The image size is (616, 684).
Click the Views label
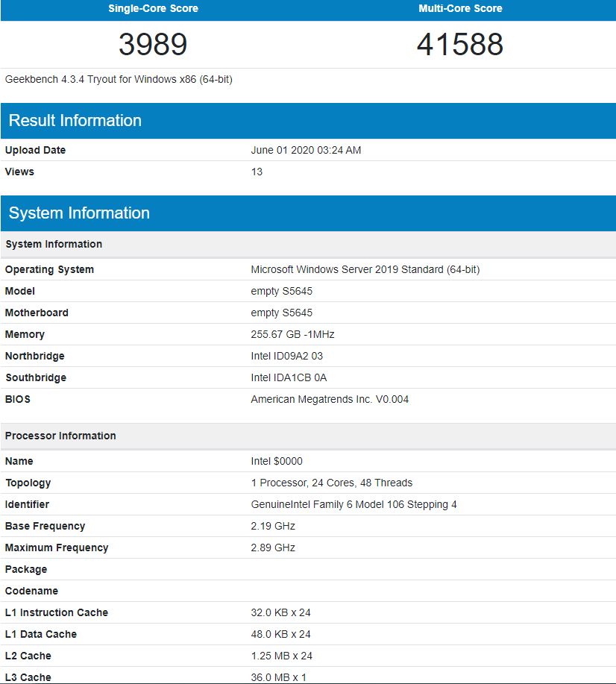click(x=19, y=172)
